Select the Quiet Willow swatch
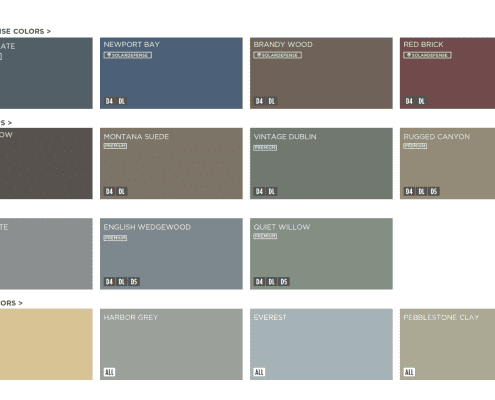This screenshot has height=400, width=495. [x=321, y=254]
